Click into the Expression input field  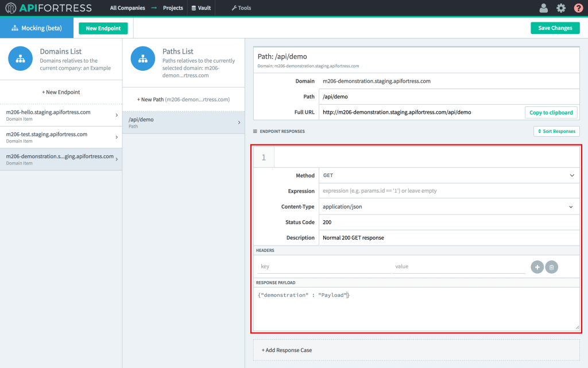tap(448, 191)
